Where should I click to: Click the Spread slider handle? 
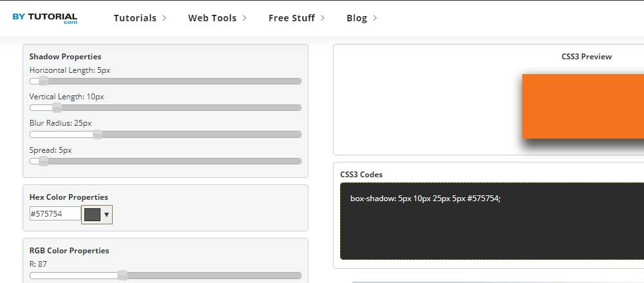[x=44, y=161]
